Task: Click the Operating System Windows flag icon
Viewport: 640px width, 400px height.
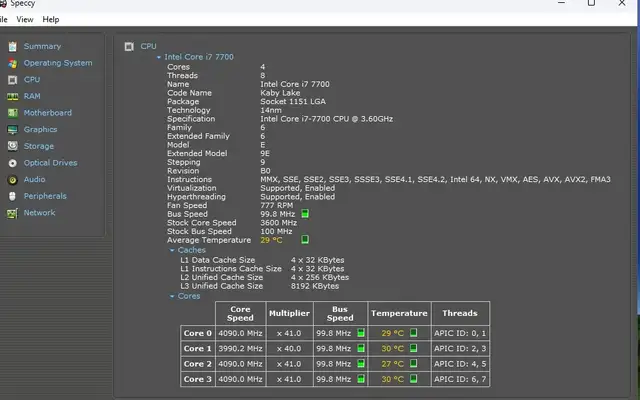Action: [13, 63]
